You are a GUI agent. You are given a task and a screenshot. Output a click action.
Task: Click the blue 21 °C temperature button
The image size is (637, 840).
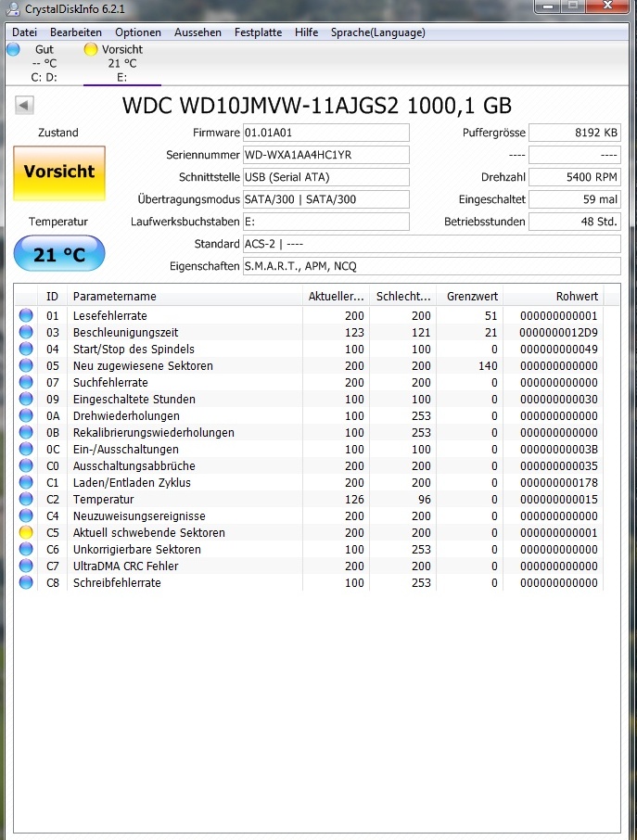click(x=59, y=253)
